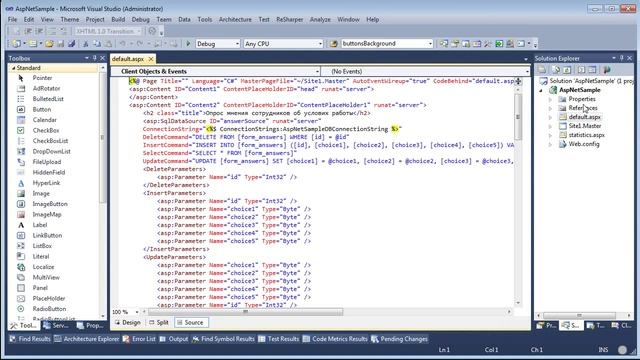Open the Build menu
640x360 pixels.
click(x=118, y=19)
